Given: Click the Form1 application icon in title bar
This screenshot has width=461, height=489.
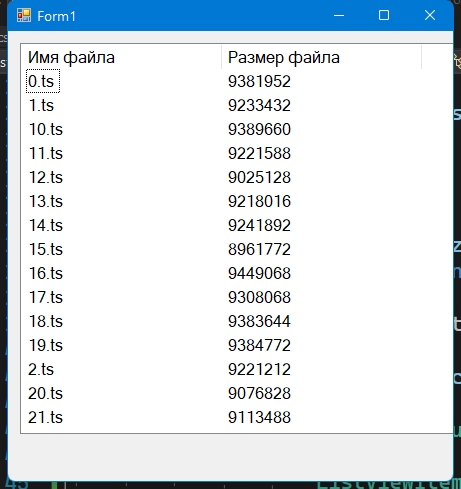Looking at the screenshot, I should [x=24, y=15].
